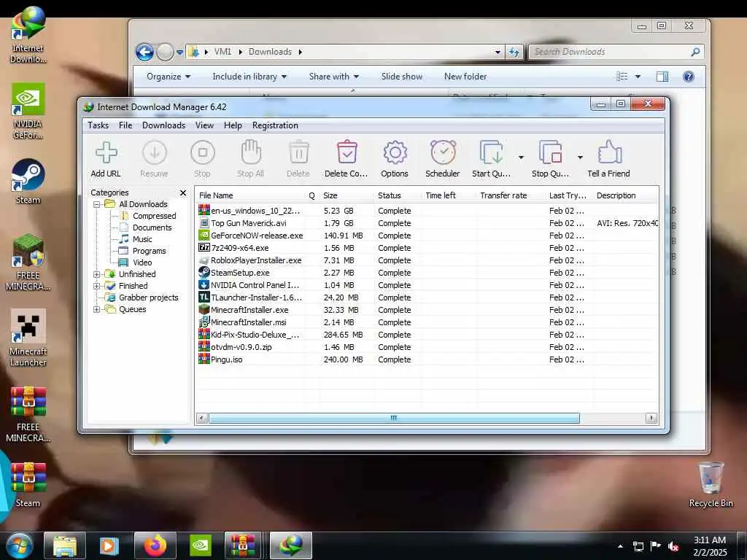Select the Documents category
The height and width of the screenshot is (560, 747).
point(152,227)
